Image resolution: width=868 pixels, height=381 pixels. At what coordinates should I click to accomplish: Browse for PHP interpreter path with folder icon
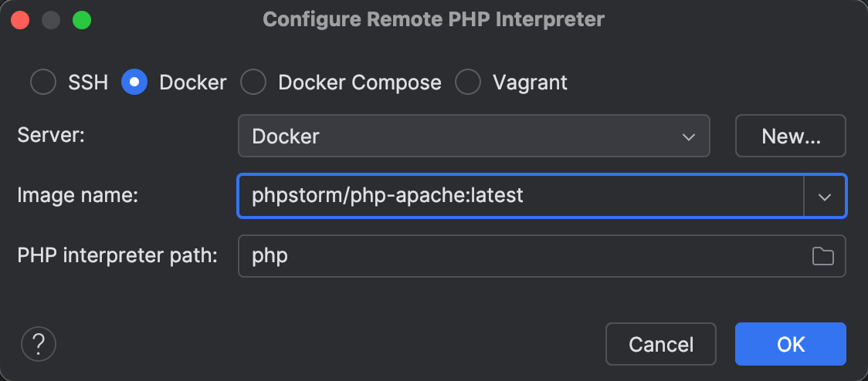coord(823,256)
